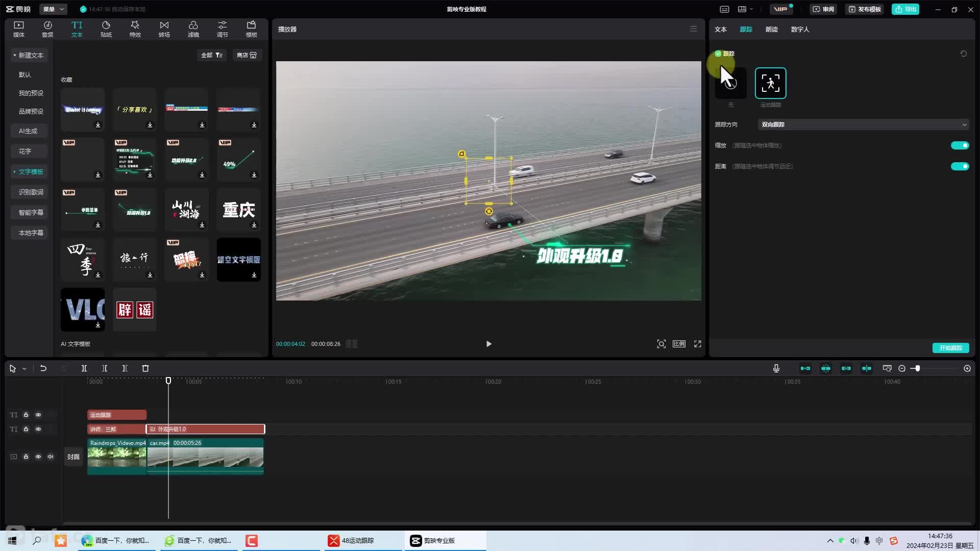The height and width of the screenshot is (551, 980).
Task: Expand the 文字模板 category
Action: coord(29,172)
